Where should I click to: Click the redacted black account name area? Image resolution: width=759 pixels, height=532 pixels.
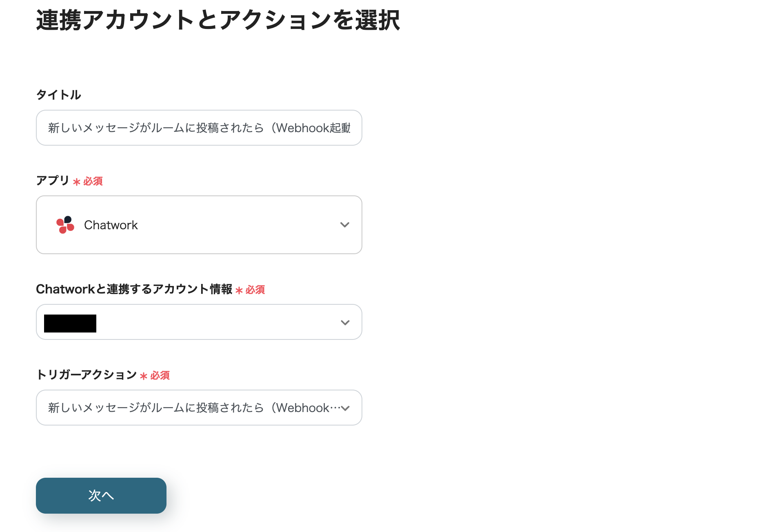coord(69,323)
